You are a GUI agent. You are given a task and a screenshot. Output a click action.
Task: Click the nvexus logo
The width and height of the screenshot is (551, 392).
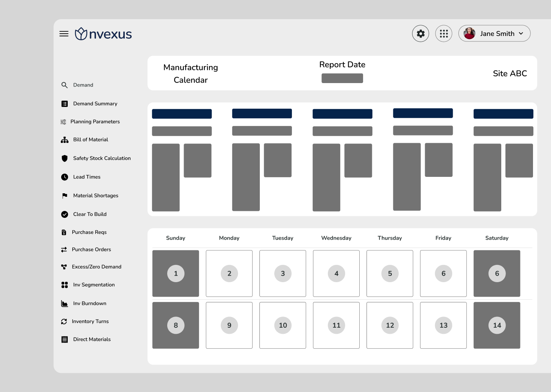click(x=103, y=34)
